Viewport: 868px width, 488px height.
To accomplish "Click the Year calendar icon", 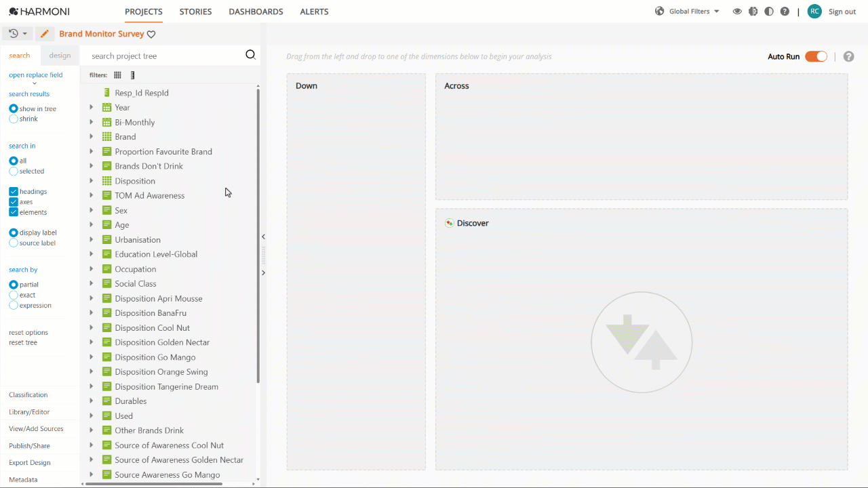I will point(106,107).
